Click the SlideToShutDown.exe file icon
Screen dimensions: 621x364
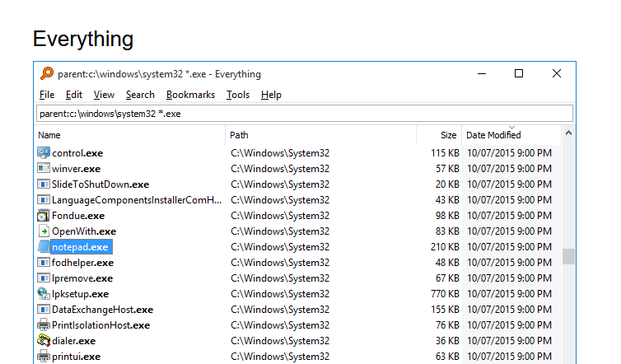coord(44,184)
